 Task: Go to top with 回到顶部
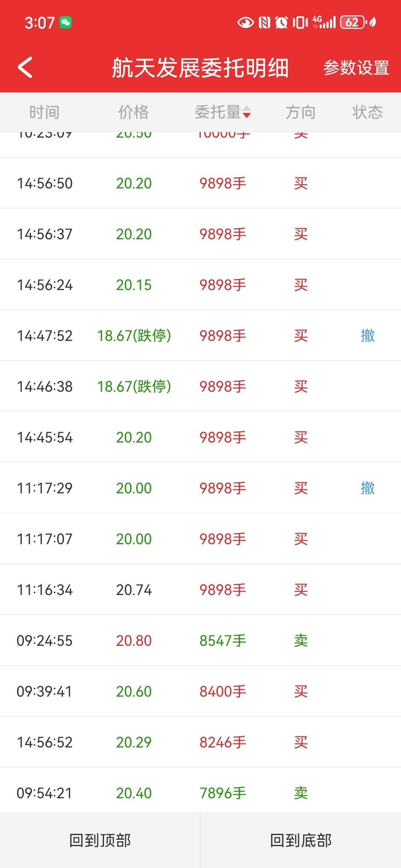coord(100,840)
